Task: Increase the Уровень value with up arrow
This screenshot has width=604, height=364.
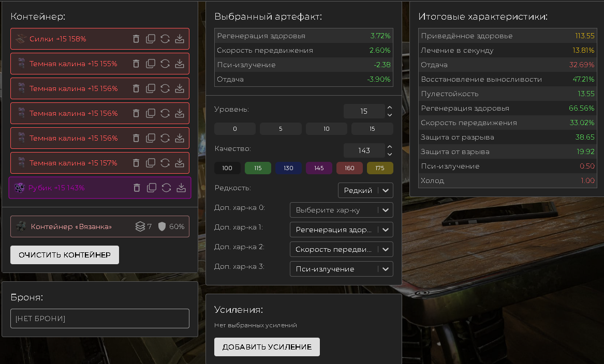Action: [390, 108]
